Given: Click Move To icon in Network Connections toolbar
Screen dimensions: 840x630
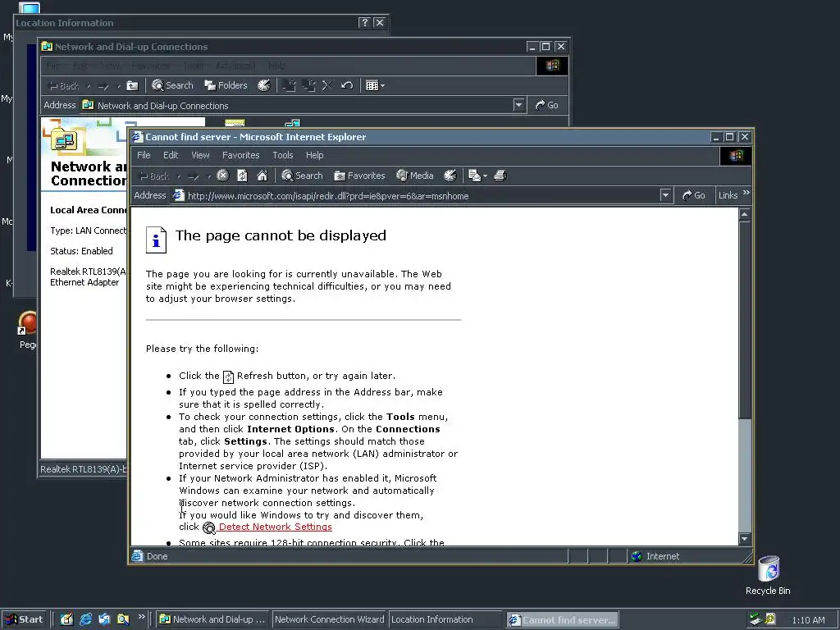Looking at the screenshot, I should coord(290,85).
